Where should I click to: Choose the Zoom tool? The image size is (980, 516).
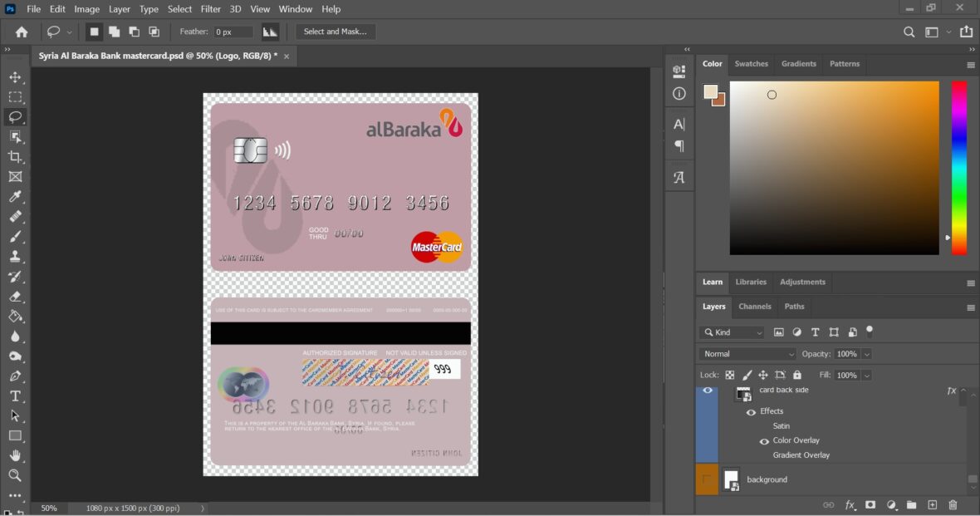point(16,476)
